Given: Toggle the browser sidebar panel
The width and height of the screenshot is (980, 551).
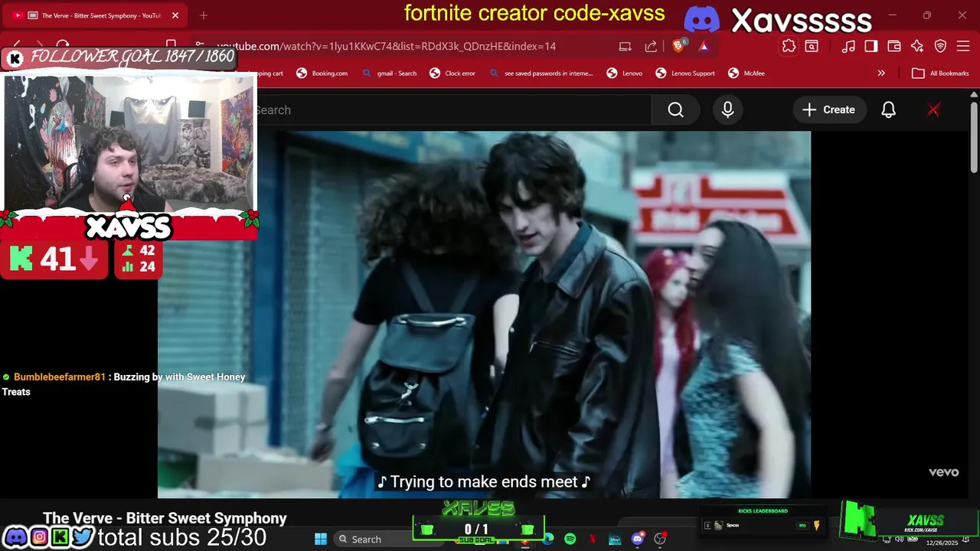Looking at the screenshot, I should click(871, 46).
